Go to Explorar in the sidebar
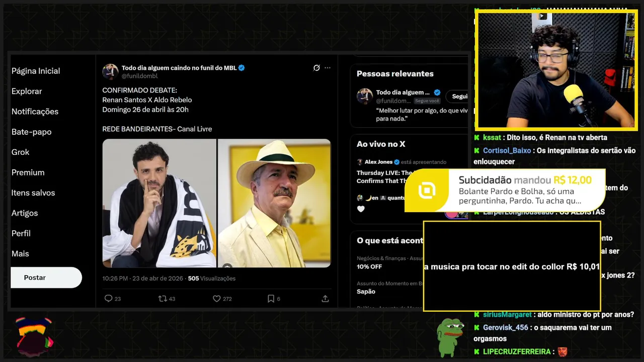Screen dimensions: 644x362 pyautogui.click(x=27, y=91)
